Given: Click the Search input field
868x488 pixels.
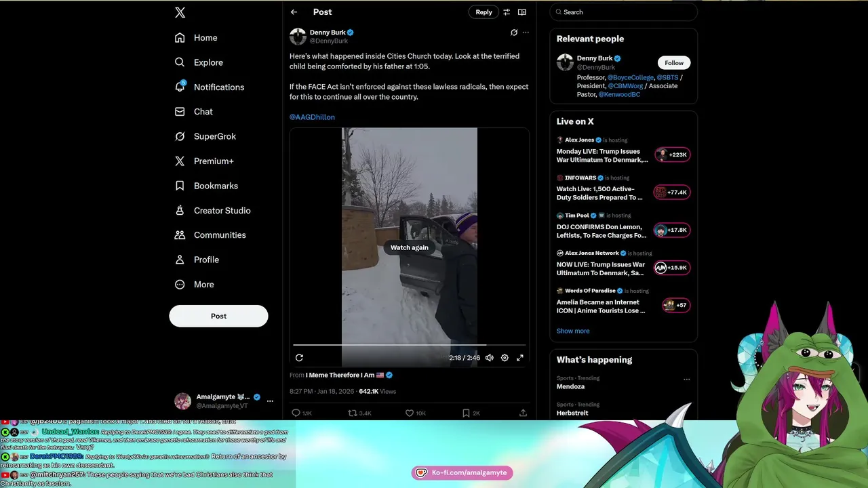Looking at the screenshot, I should point(623,12).
